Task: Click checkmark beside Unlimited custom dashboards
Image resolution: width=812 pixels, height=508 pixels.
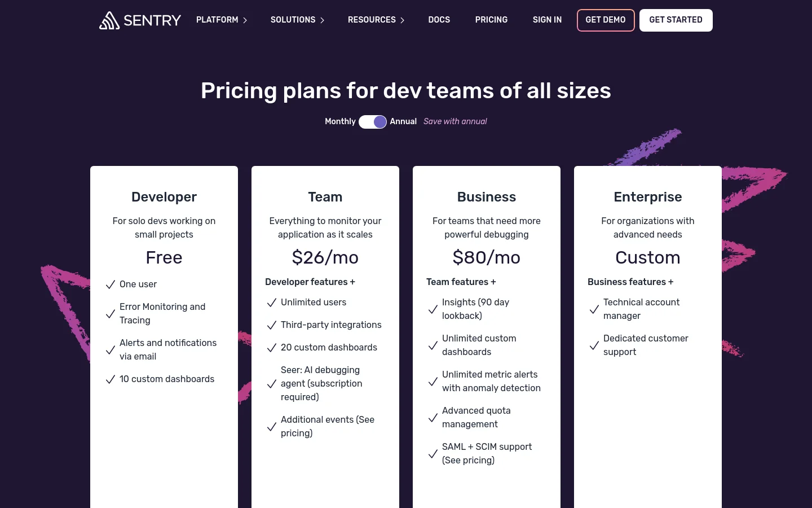Action: [x=433, y=345]
